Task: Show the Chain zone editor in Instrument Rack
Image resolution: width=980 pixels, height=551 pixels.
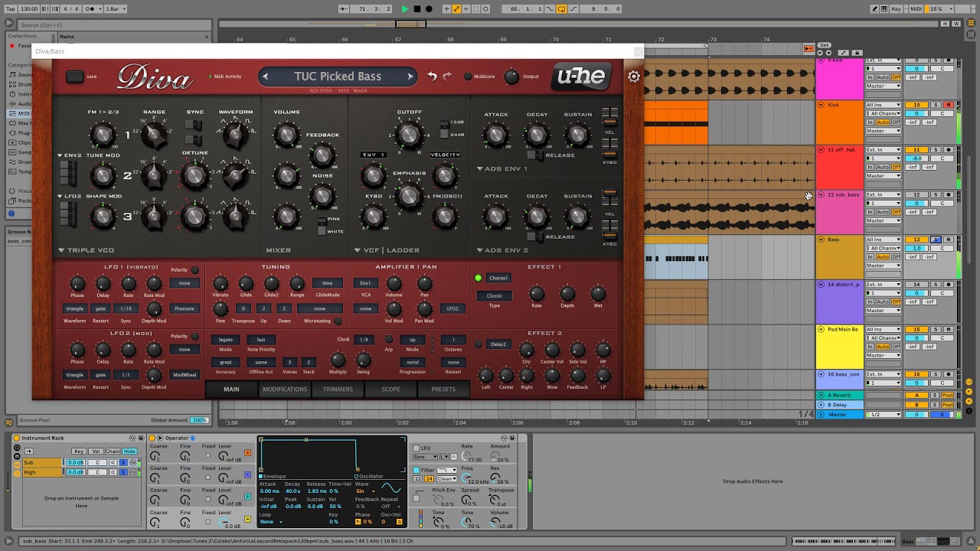Action: click(x=113, y=452)
